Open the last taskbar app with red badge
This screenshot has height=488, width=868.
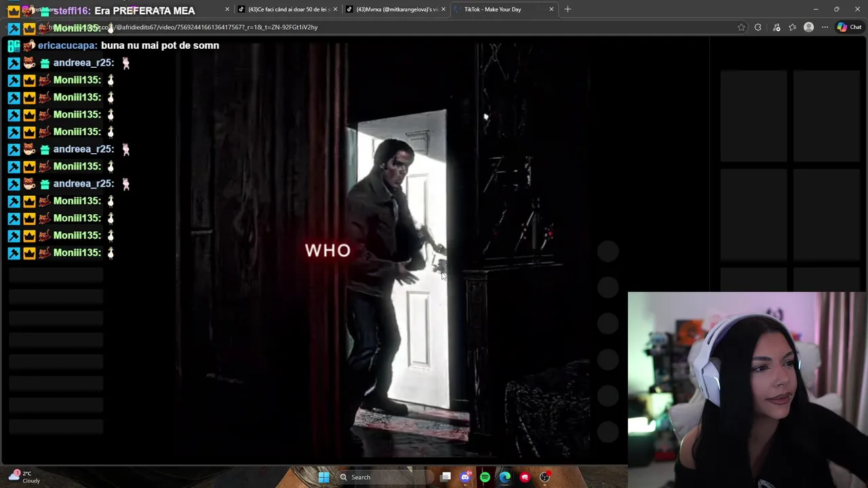[x=545, y=477]
